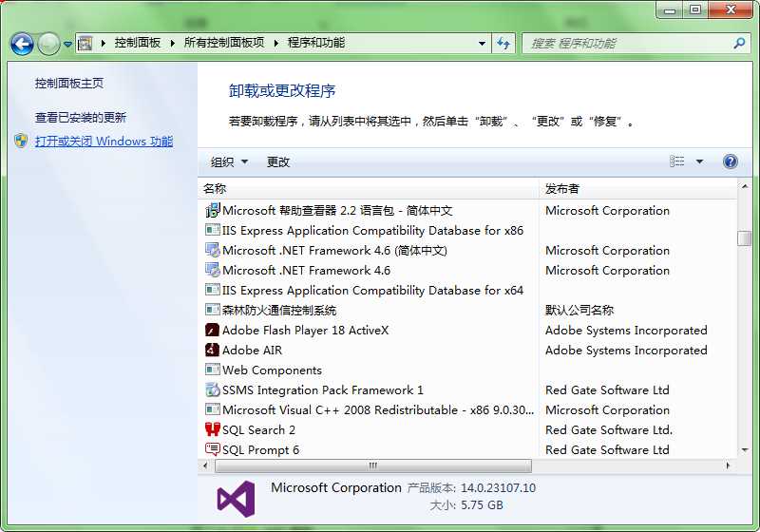Open 打开或关闭 Windows 功能 link
The width and height of the screenshot is (760, 532).
click(x=104, y=141)
